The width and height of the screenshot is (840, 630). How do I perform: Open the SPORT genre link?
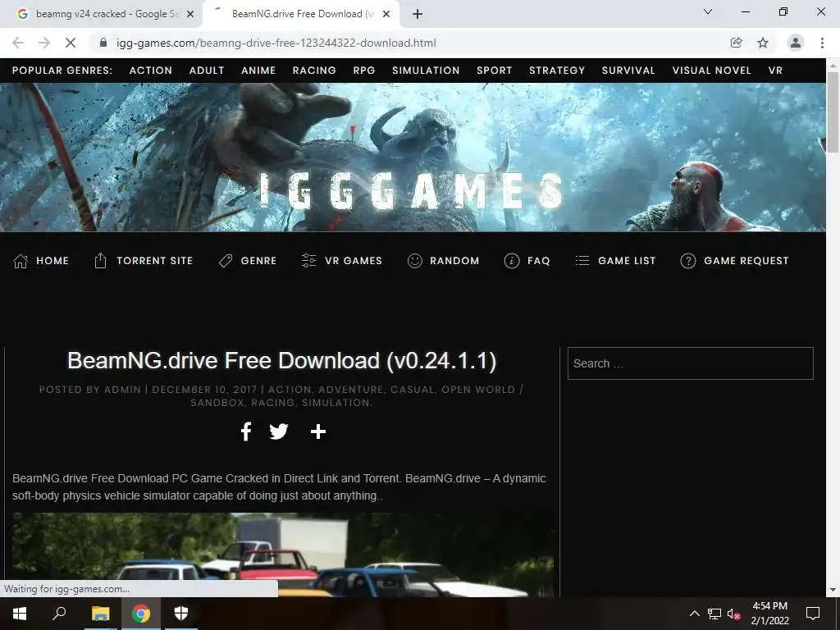495,71
